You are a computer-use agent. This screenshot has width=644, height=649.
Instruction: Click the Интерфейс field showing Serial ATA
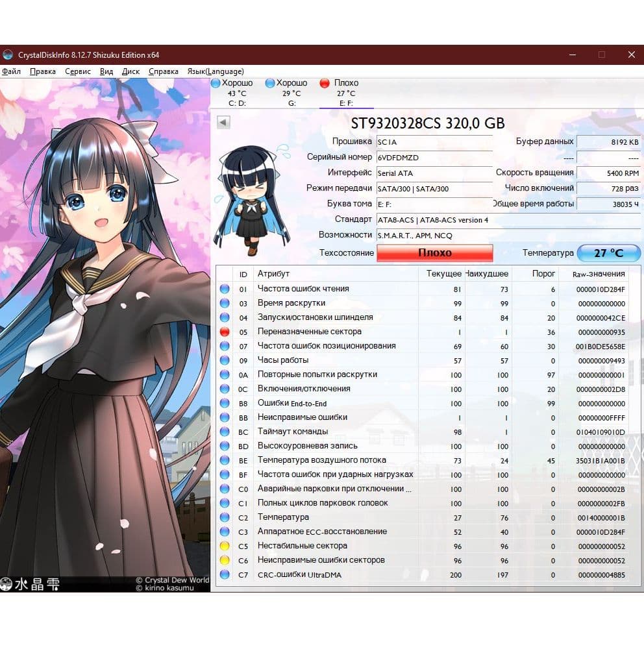coord(434,173)
